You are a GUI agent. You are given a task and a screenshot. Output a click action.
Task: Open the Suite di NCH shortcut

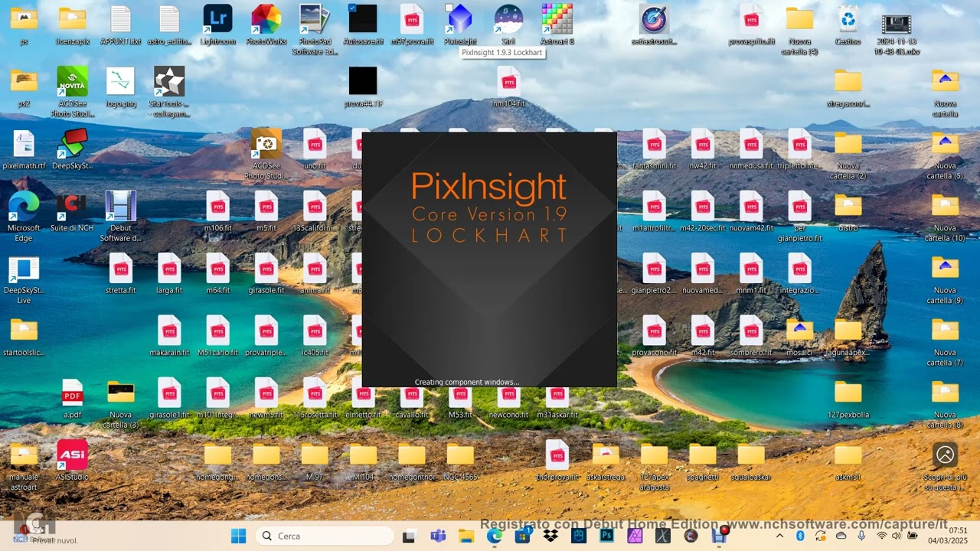coord(72,205)
